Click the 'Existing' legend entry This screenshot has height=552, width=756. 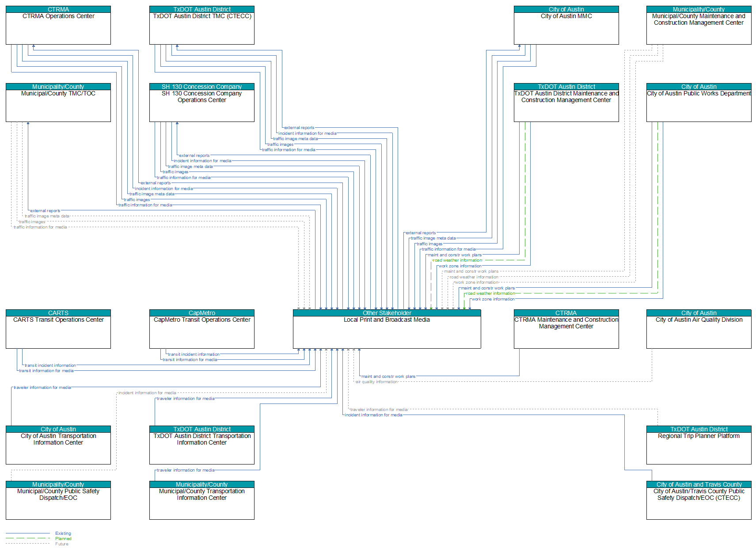tap(63, 533)
